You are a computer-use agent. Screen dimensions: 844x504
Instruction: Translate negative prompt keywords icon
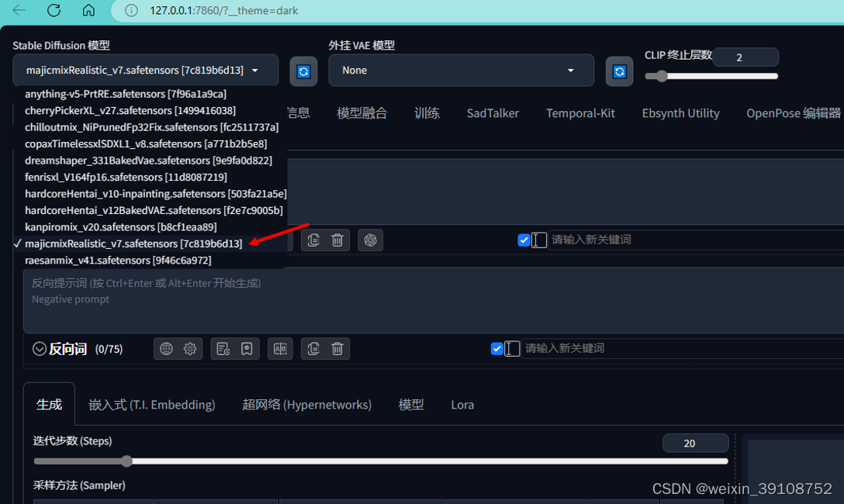281,349
